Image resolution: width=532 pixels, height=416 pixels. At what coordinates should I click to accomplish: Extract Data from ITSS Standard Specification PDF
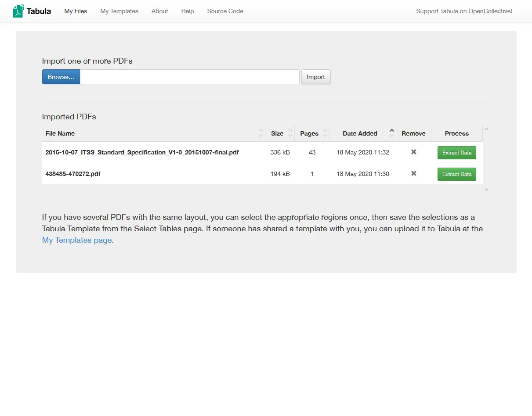pyautogui.click(x=456, y=153)
